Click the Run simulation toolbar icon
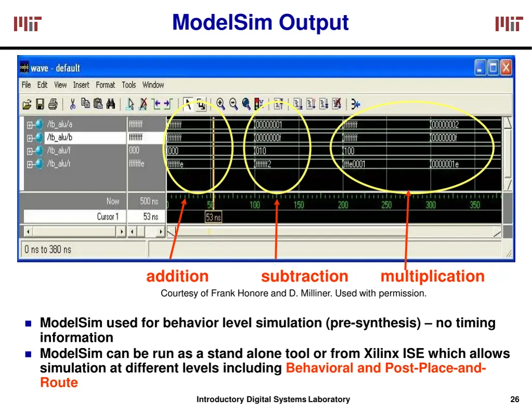 click(298, 104)
